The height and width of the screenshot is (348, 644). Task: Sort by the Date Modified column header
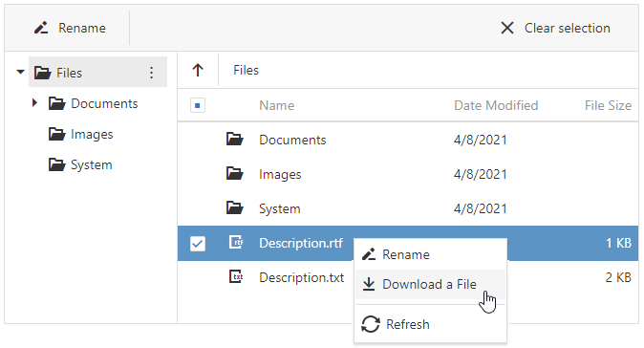click(496, 105)
